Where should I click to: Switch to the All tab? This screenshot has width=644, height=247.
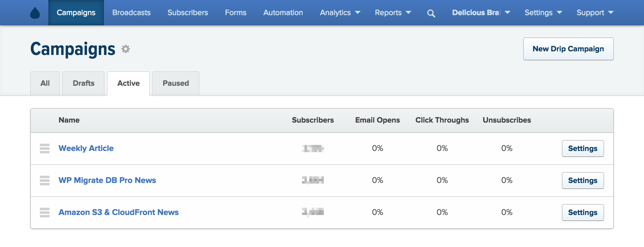[x=45, y=83]
